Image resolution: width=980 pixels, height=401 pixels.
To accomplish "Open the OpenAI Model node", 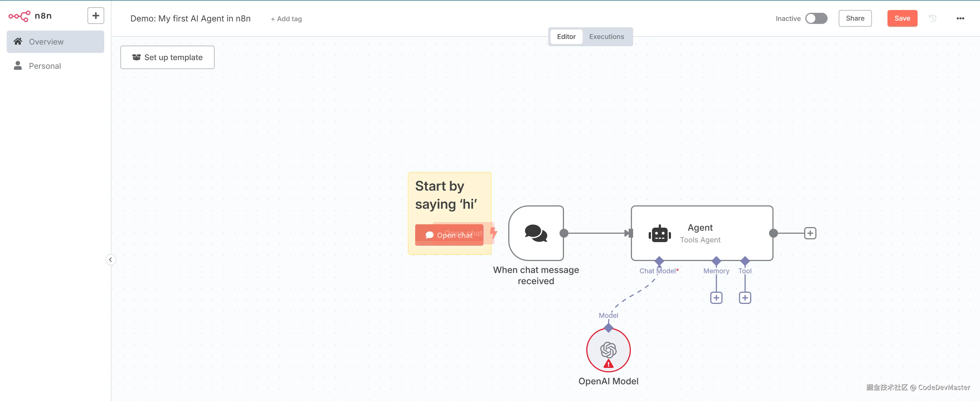I will click(608, 350).
